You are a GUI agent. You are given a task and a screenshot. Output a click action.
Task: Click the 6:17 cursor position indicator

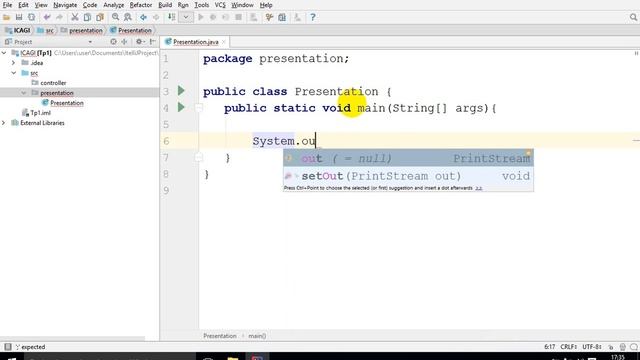[x=549, y=347]
